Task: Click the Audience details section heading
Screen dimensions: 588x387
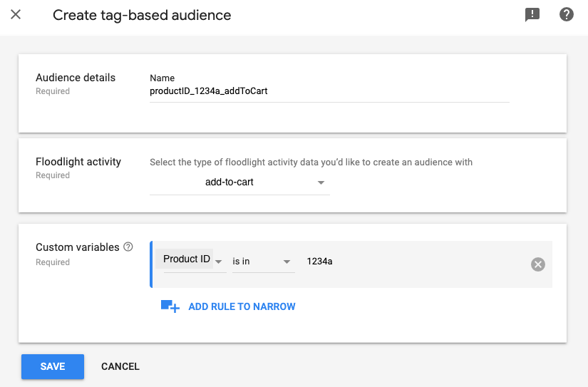Action: tap(76, 78)
